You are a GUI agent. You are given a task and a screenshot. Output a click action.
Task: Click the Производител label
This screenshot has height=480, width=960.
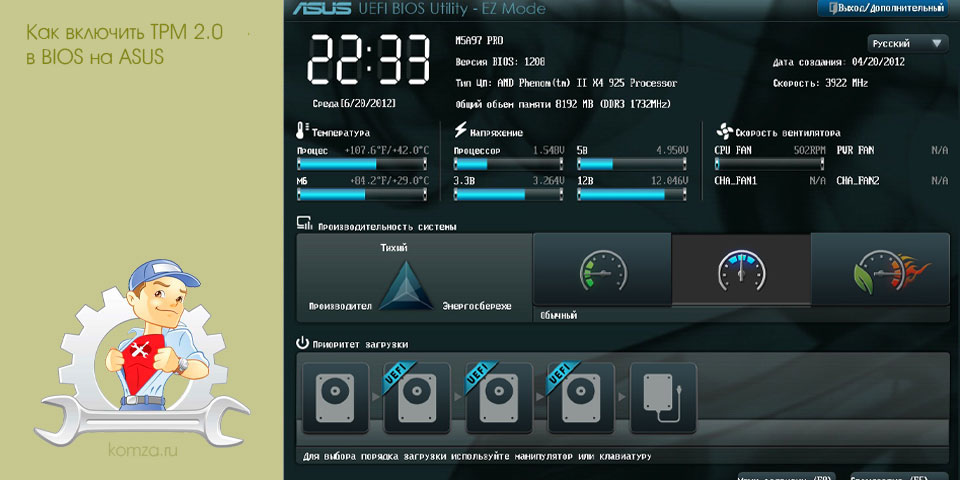(x=340, y=306)
